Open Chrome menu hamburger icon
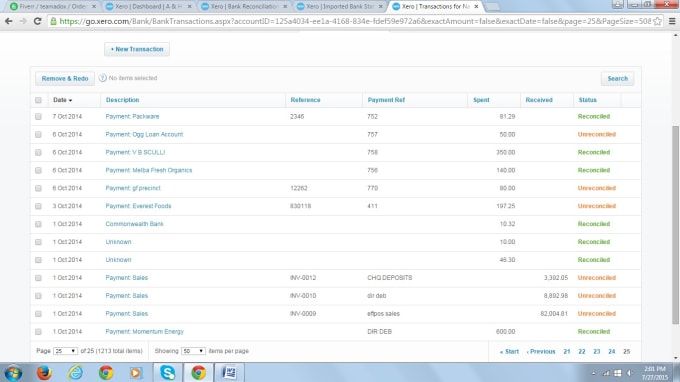The width and height of the screenshot is (680, 382). pos(672,21)
